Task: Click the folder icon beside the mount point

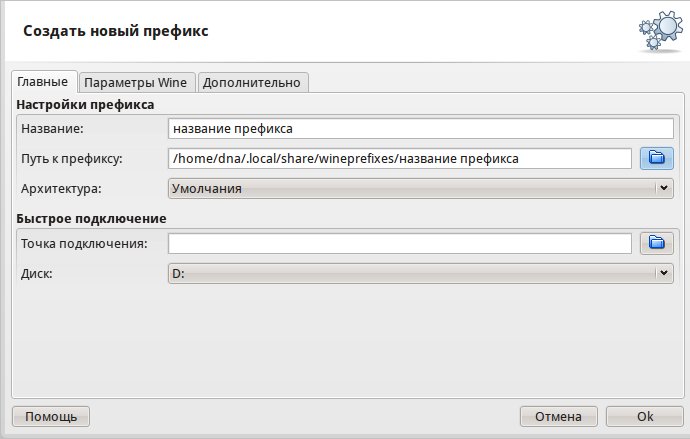Action: coord(657,242)
